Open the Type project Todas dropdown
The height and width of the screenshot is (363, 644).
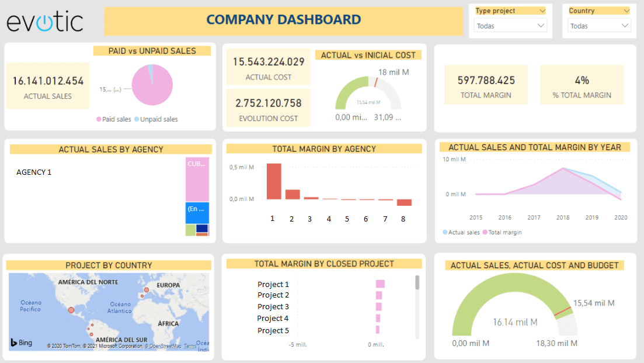(510, 26)
